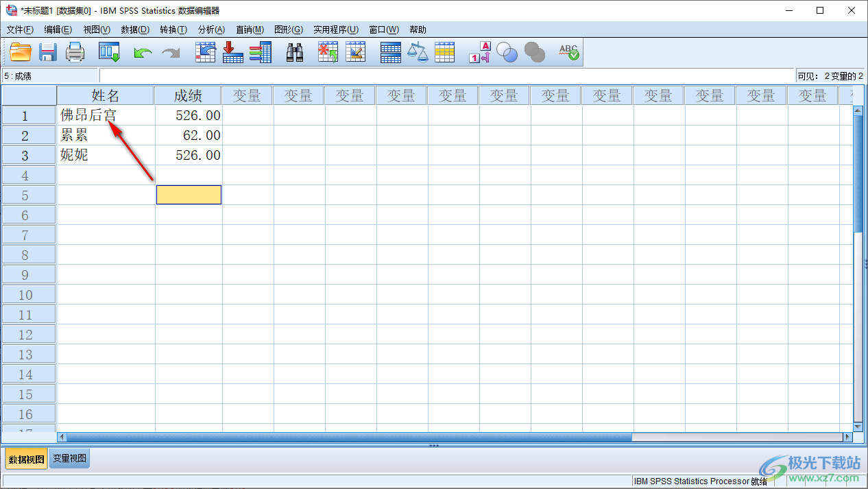Click the cell containing 佛昂后宫
Image resolution: width=868 pixels, height=489 pixels.
(106, 116)
